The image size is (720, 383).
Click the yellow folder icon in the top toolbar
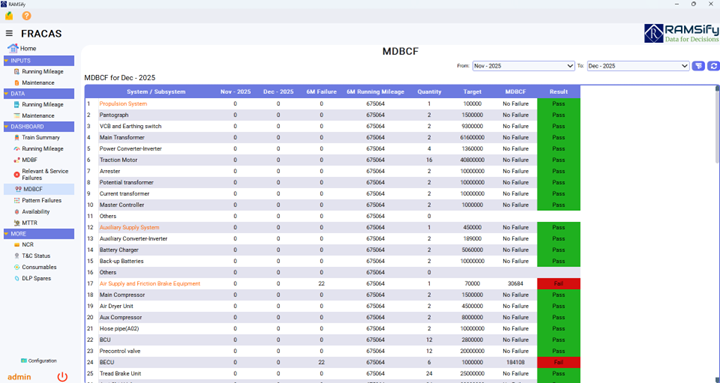tap(9, 16)
